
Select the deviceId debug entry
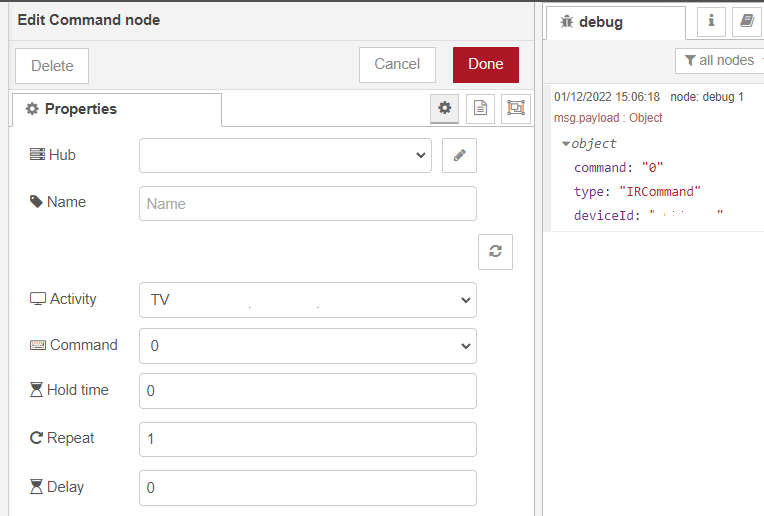[x=649, y=215]
